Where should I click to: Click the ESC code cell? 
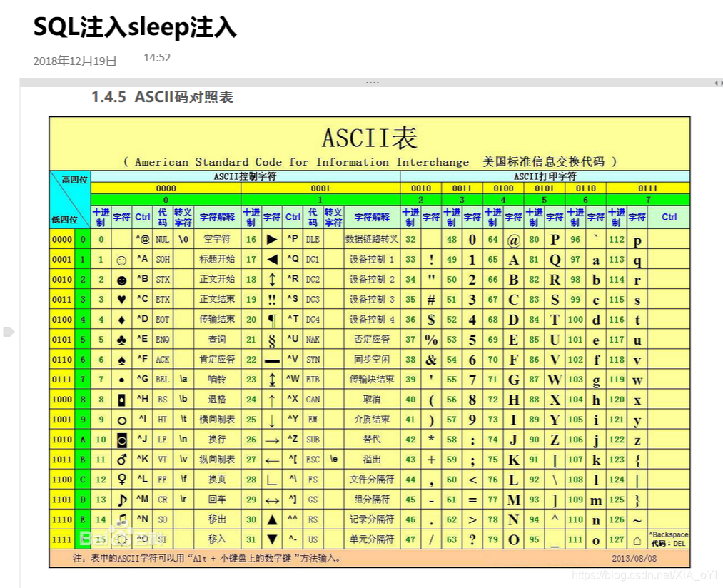click(313, 460)
